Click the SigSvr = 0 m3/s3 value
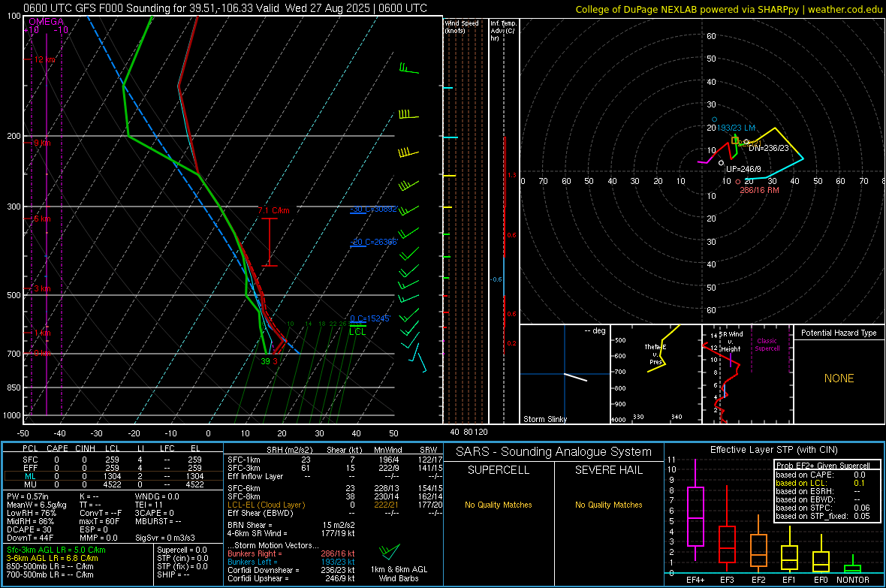Screen dimensions: 886x588 165,538
